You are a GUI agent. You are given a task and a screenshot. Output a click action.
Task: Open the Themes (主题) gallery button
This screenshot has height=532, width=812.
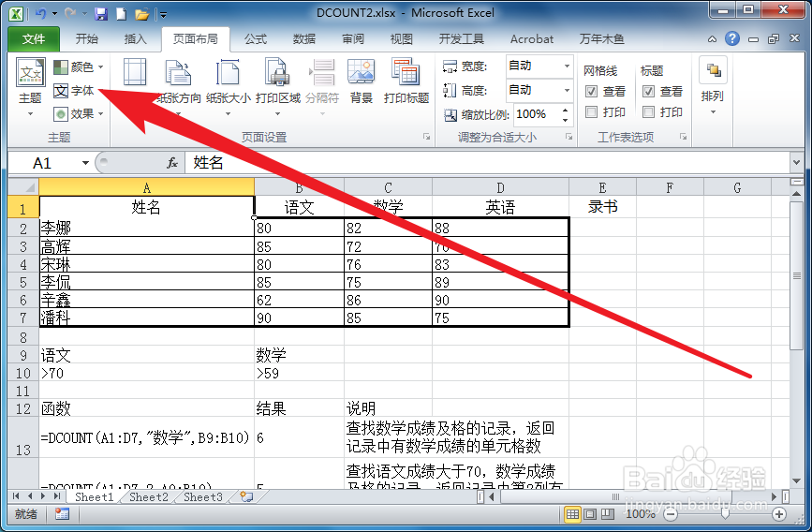[x=31, y=85]
